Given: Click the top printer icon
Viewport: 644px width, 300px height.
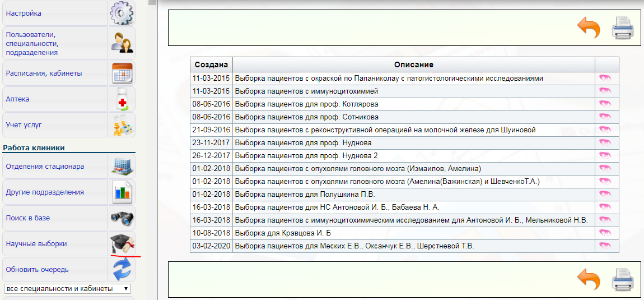Looking at the screenshot, I should coord(622,28).
